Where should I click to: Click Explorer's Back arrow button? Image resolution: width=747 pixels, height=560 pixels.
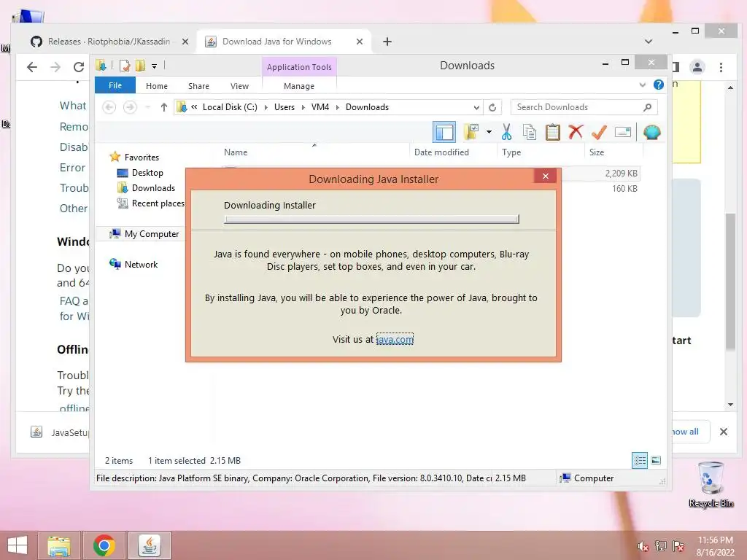click(109, 107)
